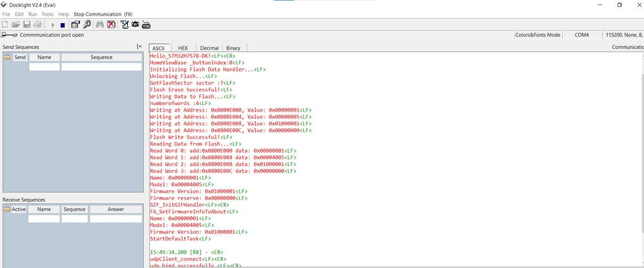This screenshot has width=644, height=268.
Task: Switch to the Binary tab
Action: click(x=233, y=48)
